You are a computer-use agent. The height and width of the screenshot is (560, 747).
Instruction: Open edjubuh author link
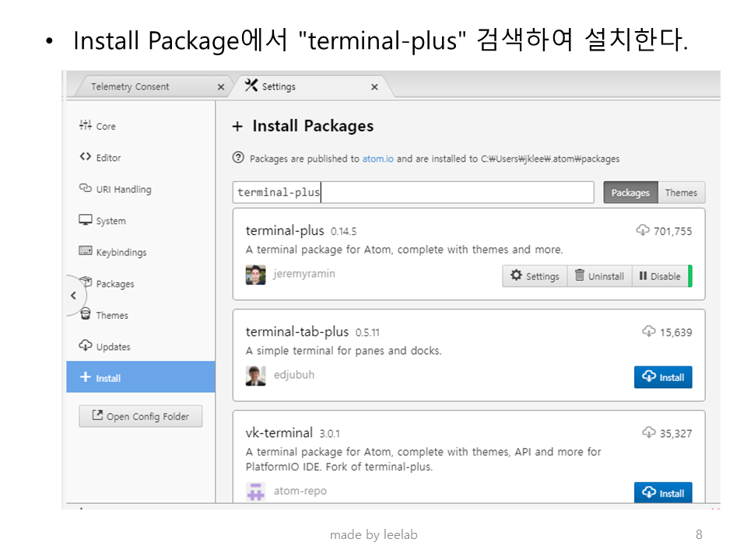(294, 375)
